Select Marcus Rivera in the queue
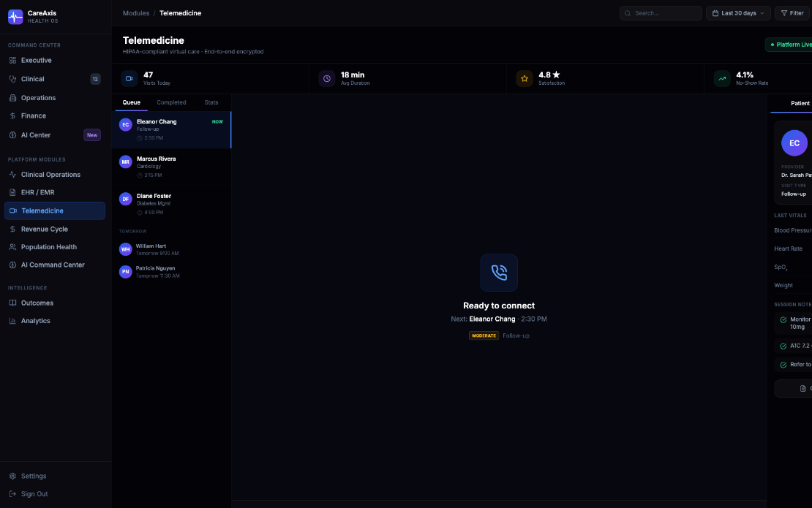The height and width of the screenshot is (508, 812). click(x=171, y=167)
